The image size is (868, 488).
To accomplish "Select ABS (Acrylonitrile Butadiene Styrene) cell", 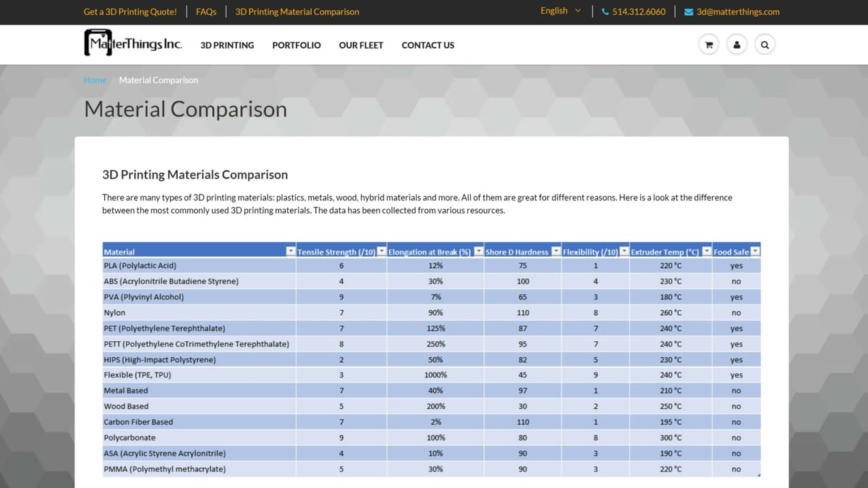I will pos(199,281).
